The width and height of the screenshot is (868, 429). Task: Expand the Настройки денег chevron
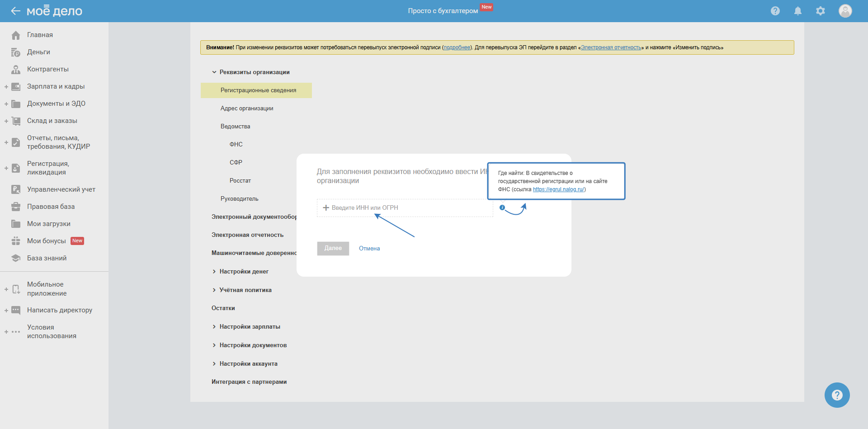coord(214,272)
